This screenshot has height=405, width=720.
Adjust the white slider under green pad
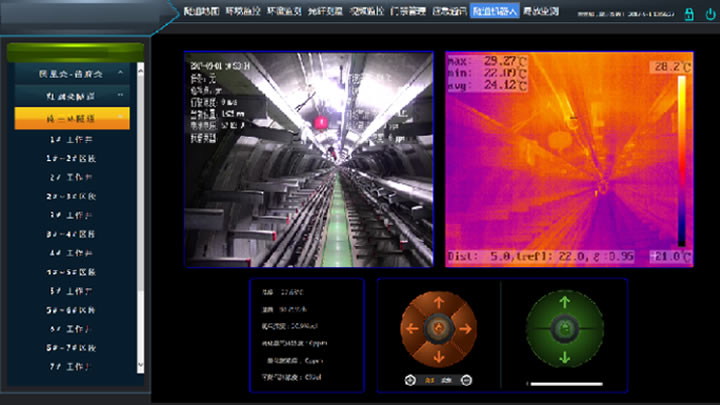tap(565, 383)
